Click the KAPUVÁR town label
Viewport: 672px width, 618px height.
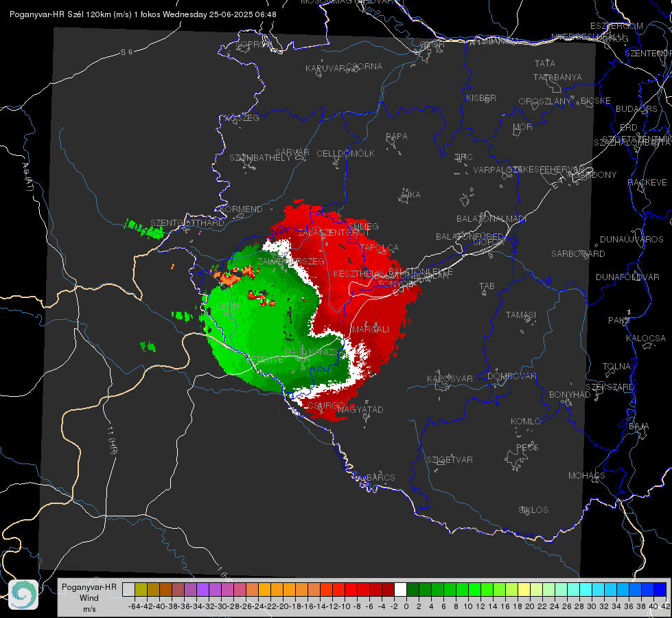[325, 69]
